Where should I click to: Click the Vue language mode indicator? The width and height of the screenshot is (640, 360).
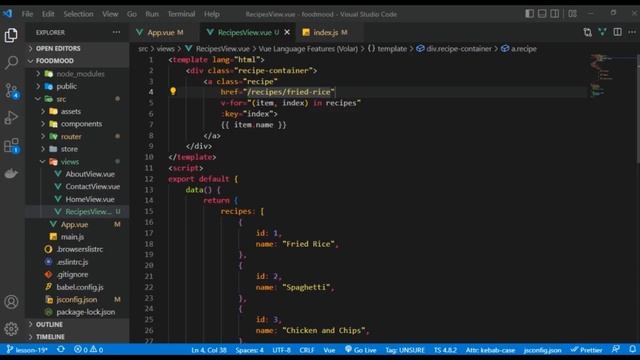(329, 350)
